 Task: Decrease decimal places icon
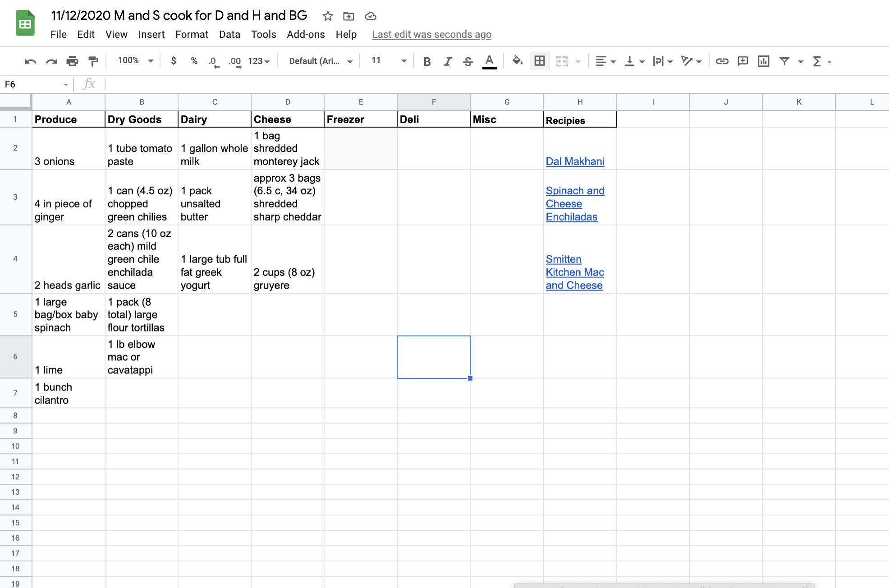[214, 61]
